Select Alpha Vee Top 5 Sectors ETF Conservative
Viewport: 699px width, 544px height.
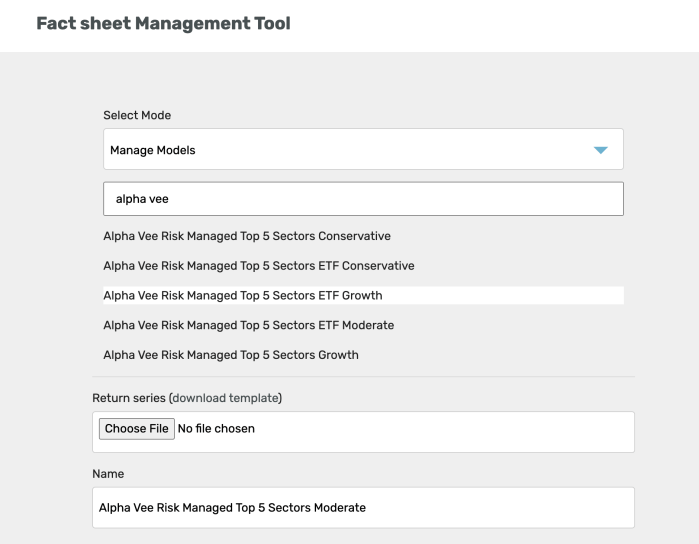pos(259,266)
